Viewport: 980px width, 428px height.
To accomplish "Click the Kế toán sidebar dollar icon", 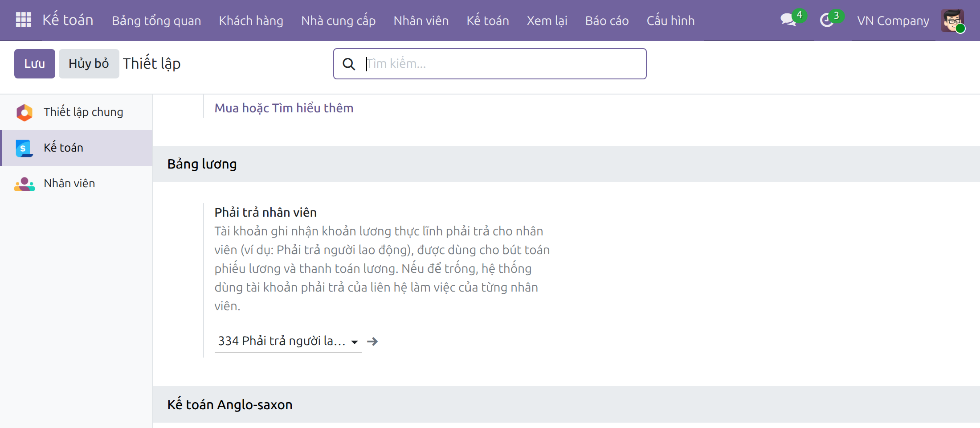I will pyautogui.click(x=24, y=148).
